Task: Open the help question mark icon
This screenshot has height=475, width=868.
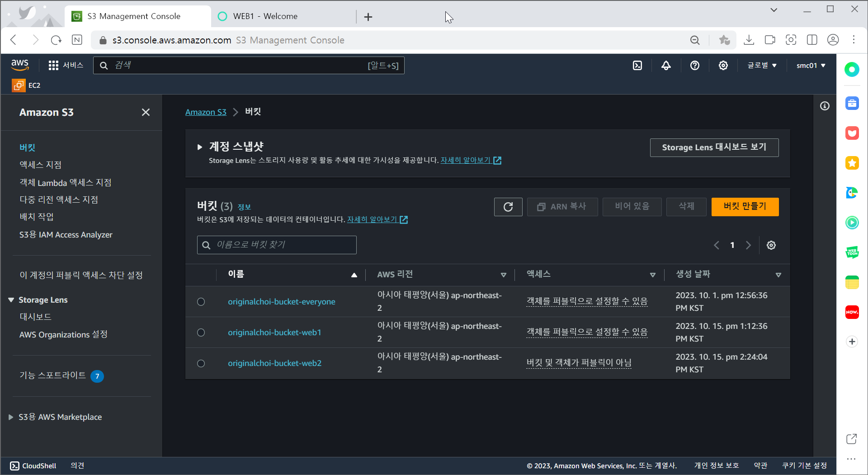Action: pos(695,66)
